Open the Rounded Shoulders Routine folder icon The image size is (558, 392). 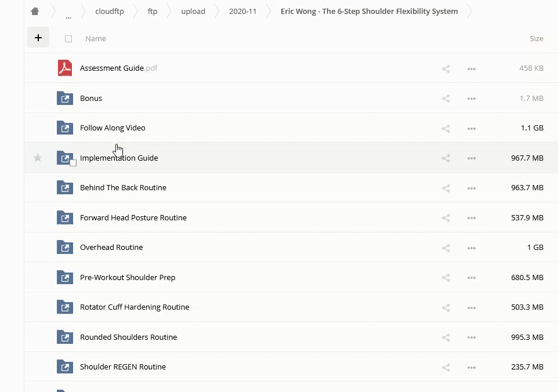coord(65,337)
